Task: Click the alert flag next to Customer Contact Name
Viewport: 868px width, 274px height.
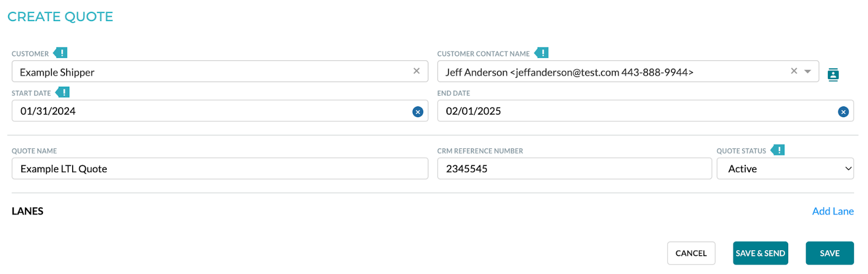Action: pyautogui.click(x=541, y=53)
